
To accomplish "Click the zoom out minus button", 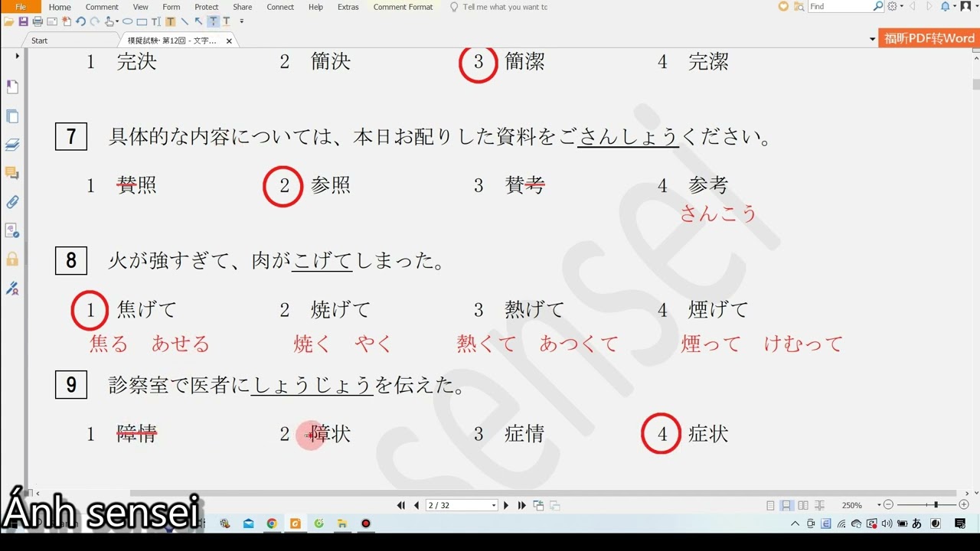I will point(888,505).
